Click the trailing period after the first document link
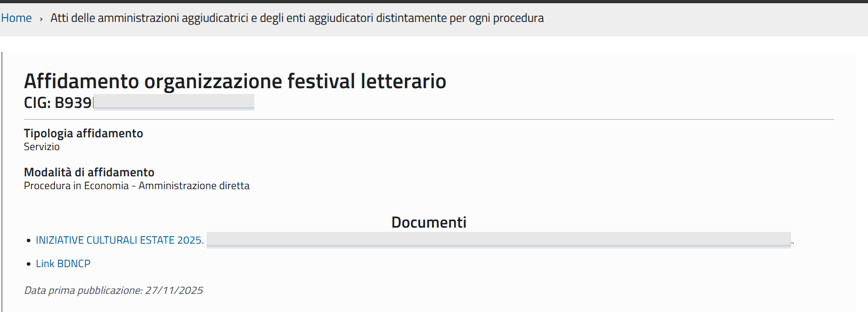 (793, 243)
